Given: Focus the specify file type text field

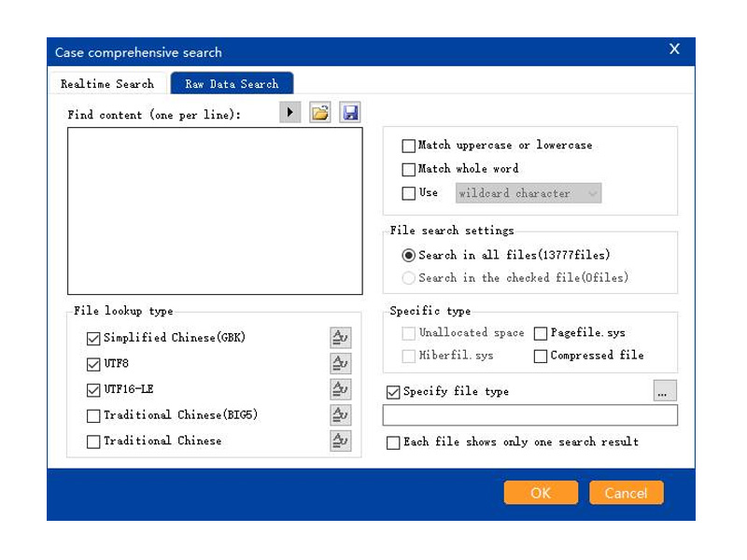Looking at the screenshot, I should click(529, 415).
